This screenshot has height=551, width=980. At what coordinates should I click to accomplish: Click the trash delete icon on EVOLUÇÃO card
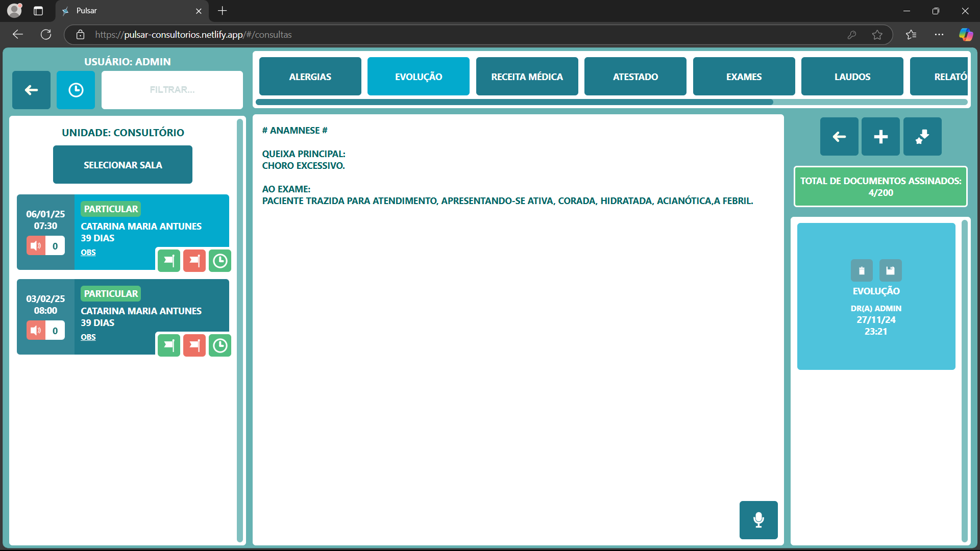tap(862, 270)
